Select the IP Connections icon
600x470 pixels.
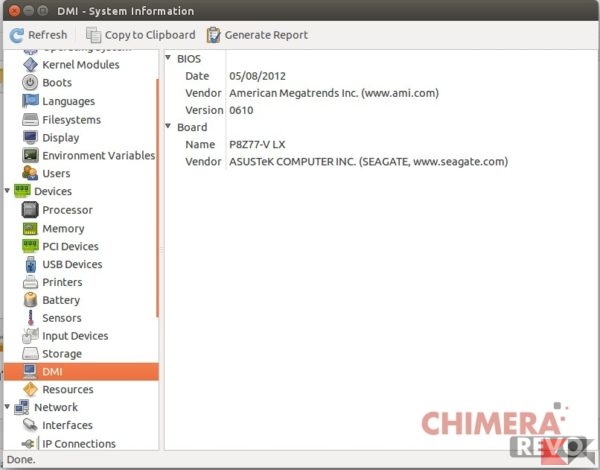[x=30, y=444]
